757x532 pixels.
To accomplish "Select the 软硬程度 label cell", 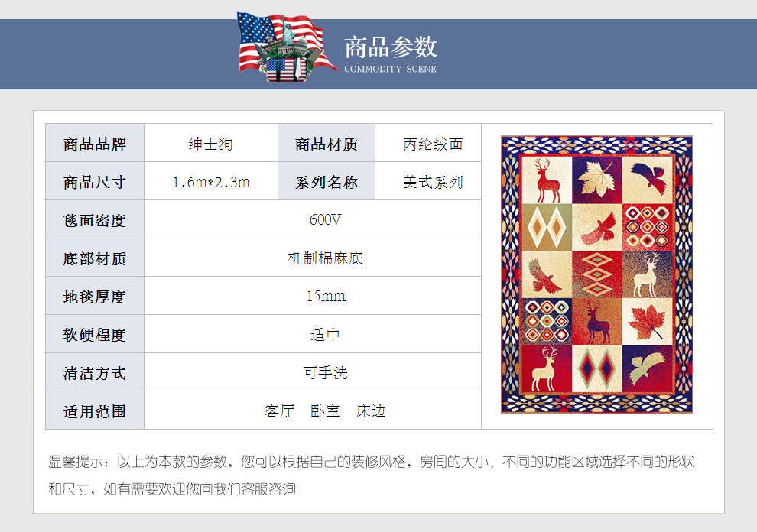I will [95, 333].
